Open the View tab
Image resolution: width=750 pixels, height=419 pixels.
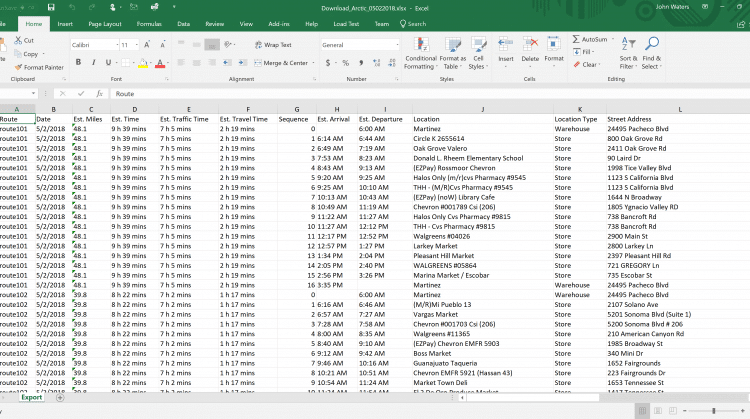click(x=246, y=24)
